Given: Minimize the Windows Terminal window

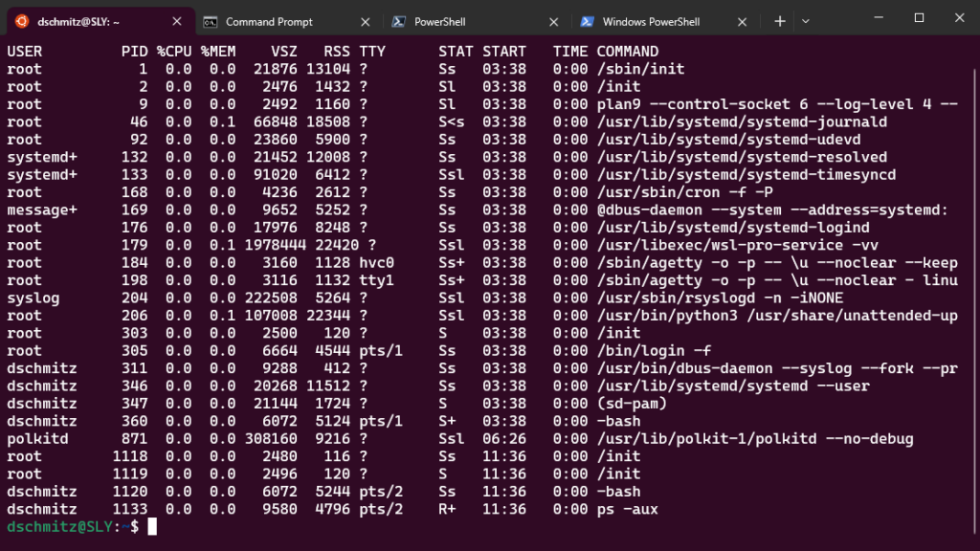Looking at the screenshot, I should pos(878,16).
